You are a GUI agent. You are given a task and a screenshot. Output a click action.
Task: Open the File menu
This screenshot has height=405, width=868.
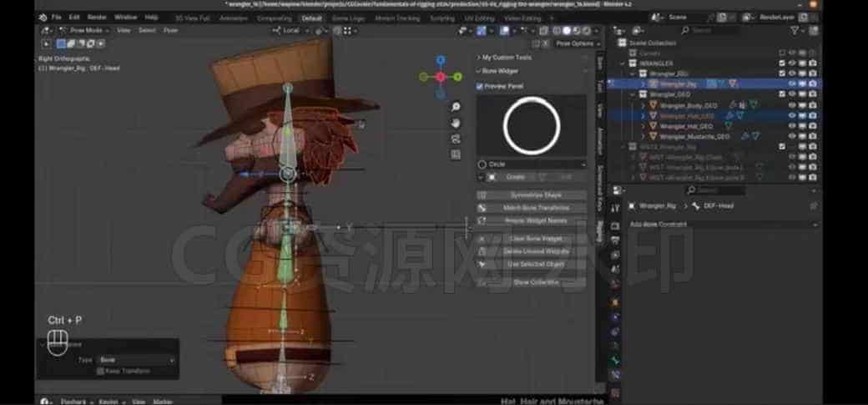click(x=57, y=18)
